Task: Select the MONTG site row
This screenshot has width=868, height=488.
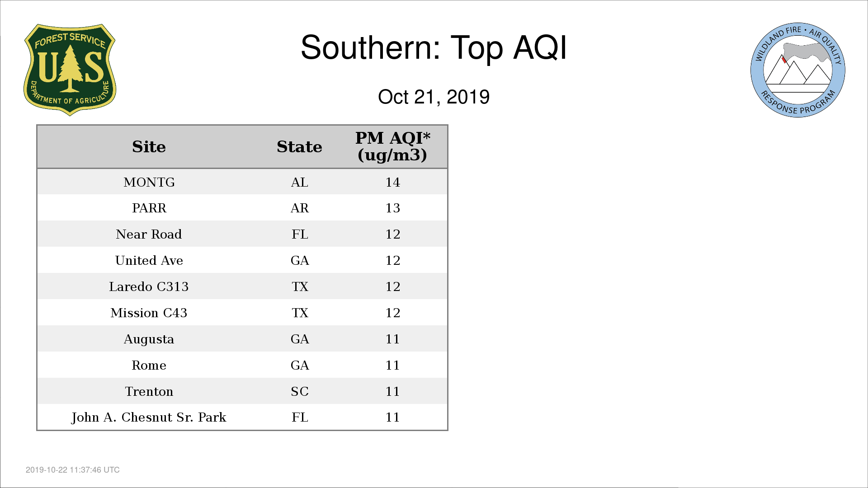Action: 242,182
